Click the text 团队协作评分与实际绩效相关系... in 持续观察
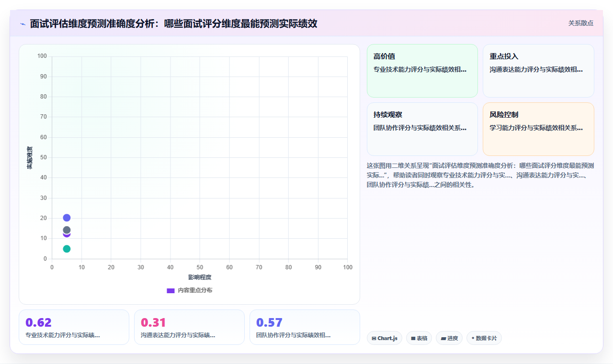Viewport: 613px width, 364px height. tap(420, 128)
